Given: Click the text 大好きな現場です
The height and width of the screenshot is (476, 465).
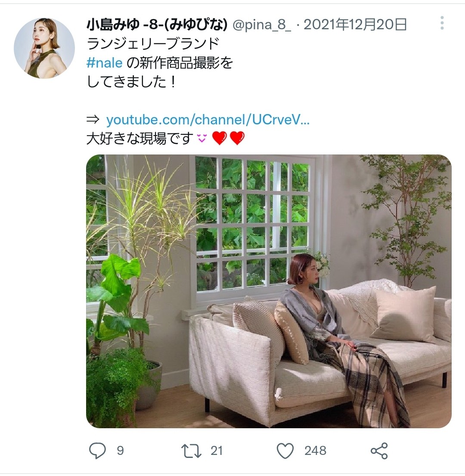Looking at the screenshot, I should [140, 139].
